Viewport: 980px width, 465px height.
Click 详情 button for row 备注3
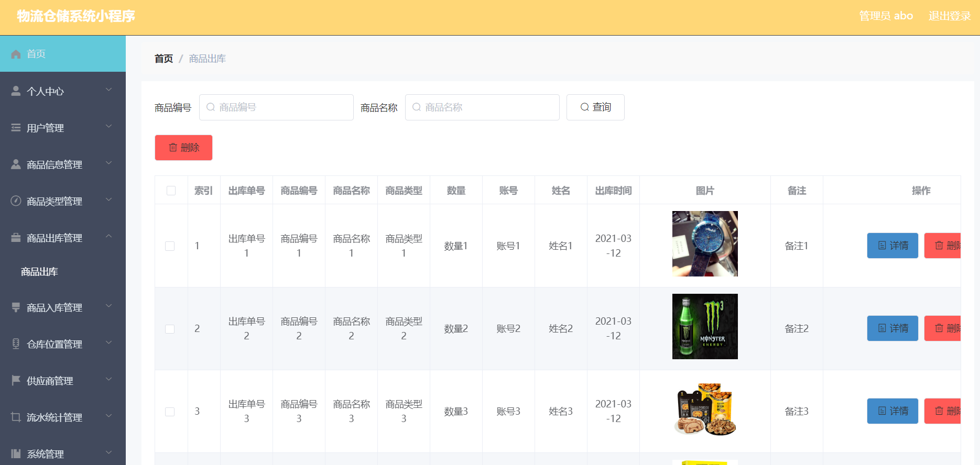(x=892, y=411)
